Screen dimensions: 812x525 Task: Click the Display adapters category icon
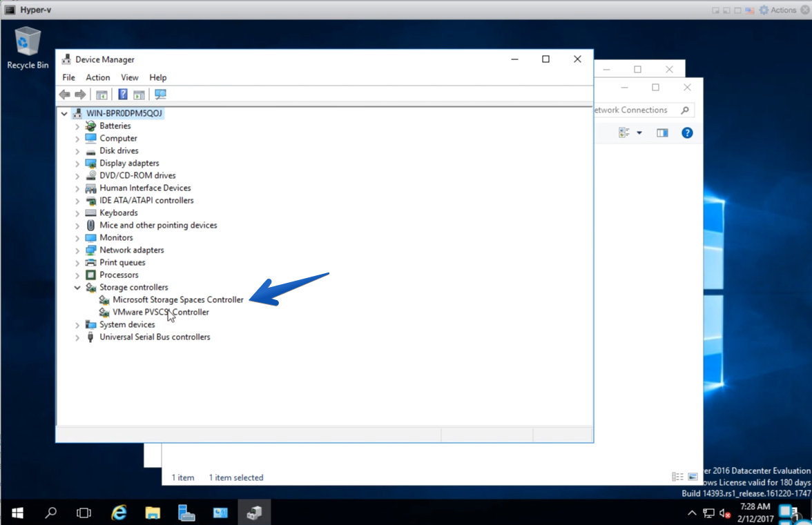(x=90, y=164)
